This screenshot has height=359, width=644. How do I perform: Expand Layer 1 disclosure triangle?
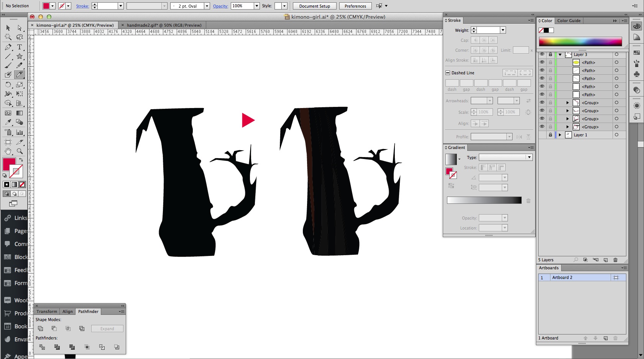[560, 135]
